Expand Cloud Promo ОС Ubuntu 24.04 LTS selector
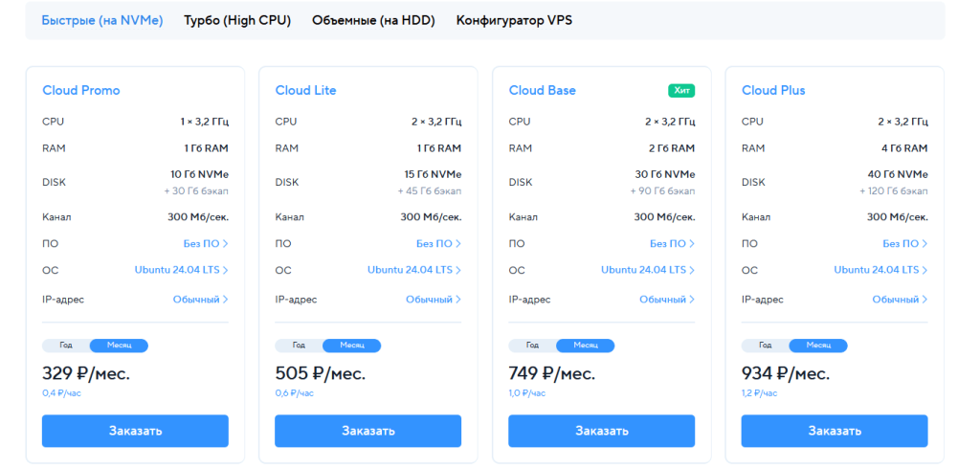980x469 pixels. [182, 270]
